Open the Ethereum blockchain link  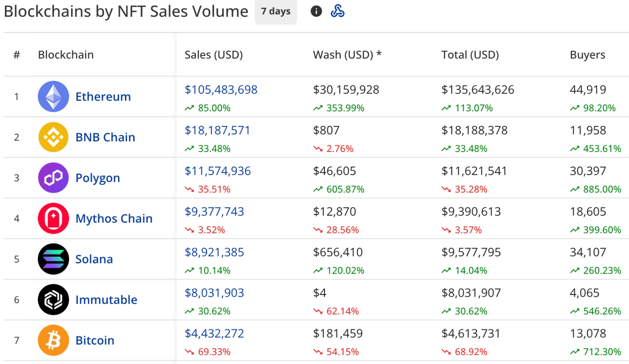103,97
